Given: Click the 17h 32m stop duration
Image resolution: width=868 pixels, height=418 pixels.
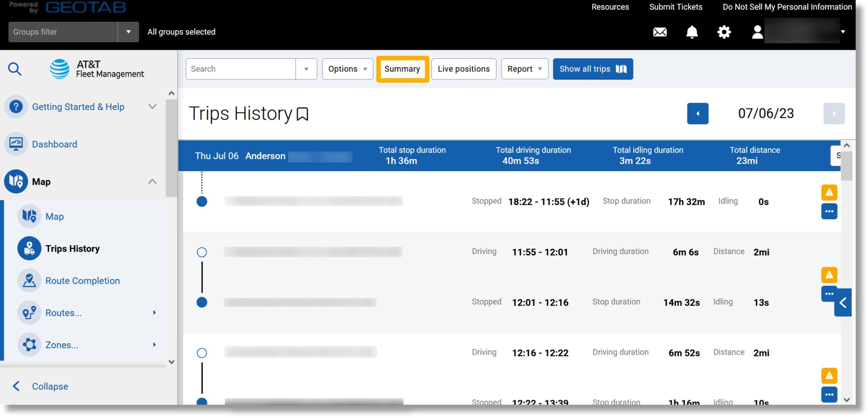Looking at the screenshot, I should [686, 202].
